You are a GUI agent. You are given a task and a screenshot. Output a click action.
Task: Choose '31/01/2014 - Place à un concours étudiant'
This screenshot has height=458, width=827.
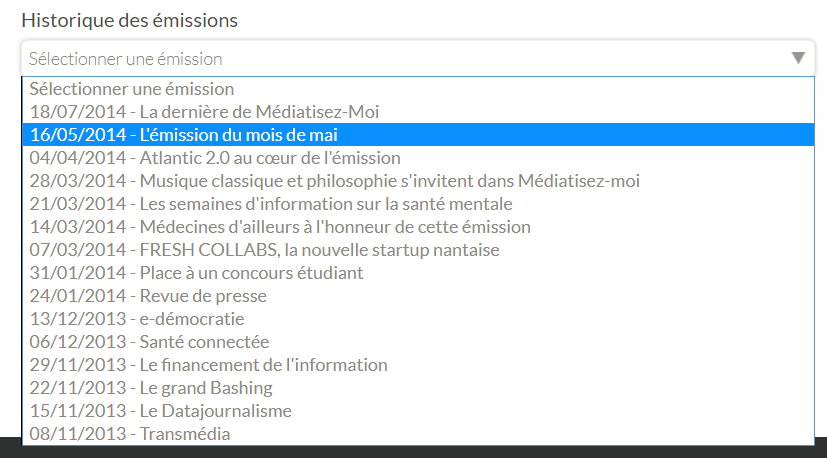tap(196, 273)
